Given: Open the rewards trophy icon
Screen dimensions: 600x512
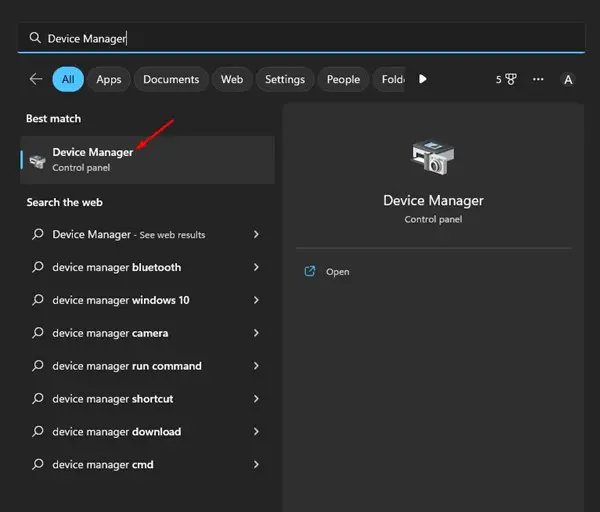Looking at the screenshot, I should 511,79.
